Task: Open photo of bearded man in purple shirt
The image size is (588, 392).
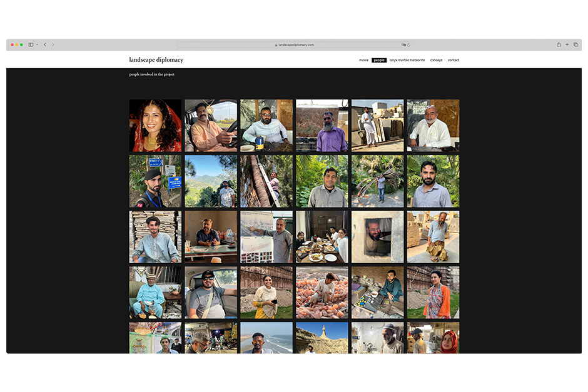Action: pos(322,126)
